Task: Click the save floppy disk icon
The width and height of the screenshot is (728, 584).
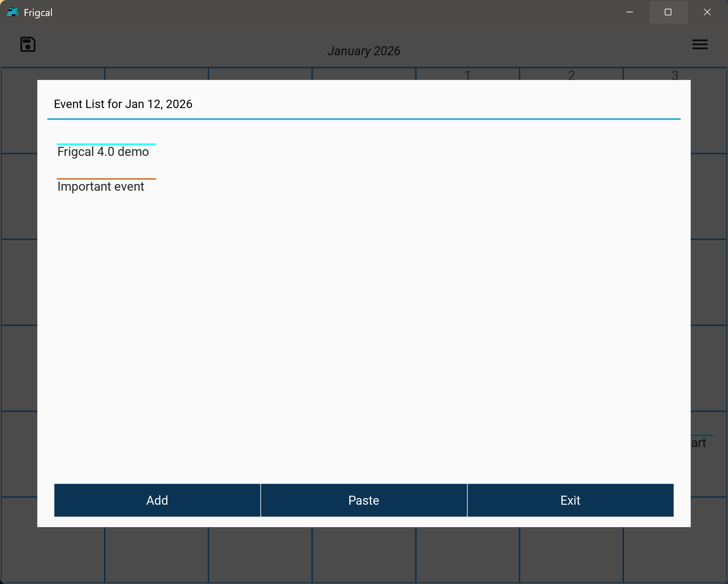Action: (28, 44)
